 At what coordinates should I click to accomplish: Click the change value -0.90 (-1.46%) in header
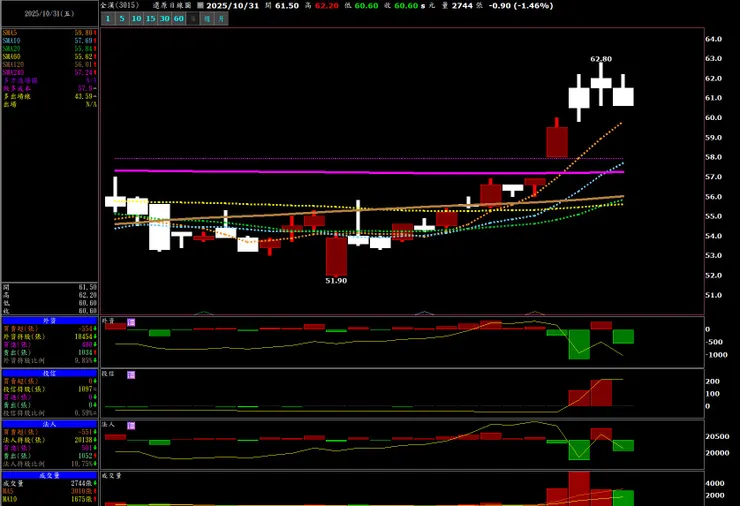coord(521,6)
